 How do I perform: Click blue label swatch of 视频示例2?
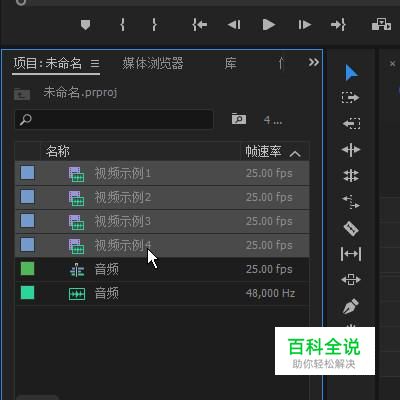[x=27, y=197]
